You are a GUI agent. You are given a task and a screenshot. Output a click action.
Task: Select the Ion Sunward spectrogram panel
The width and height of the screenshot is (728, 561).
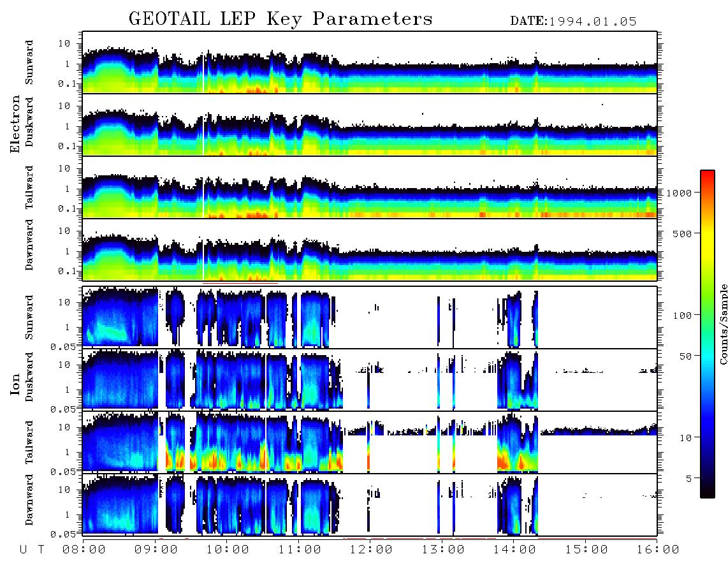[370, 317]
